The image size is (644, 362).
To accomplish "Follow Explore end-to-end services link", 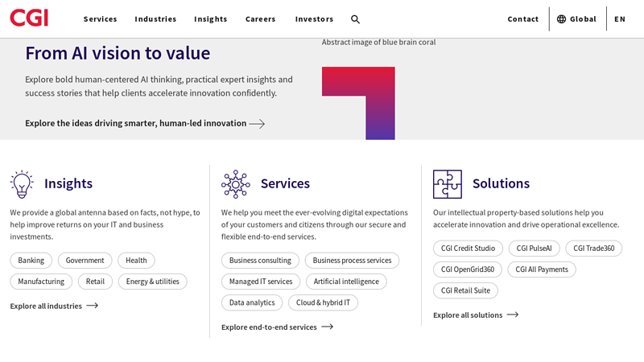I will point(269,327).
